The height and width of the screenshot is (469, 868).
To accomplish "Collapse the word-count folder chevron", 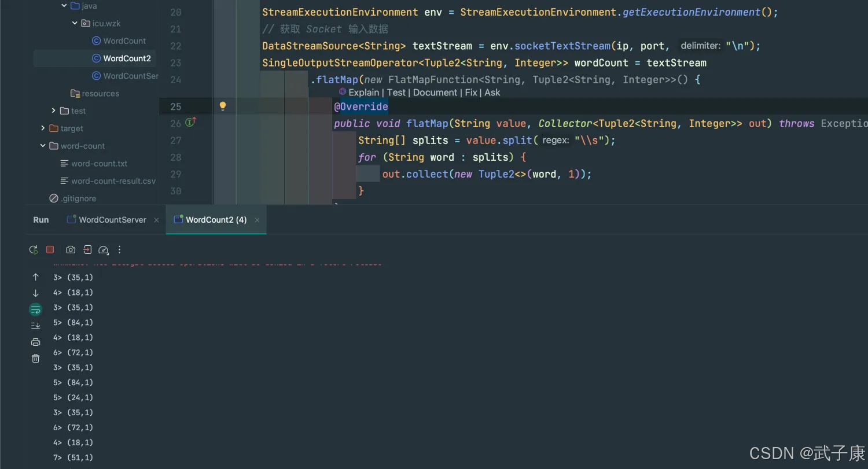I will pos(43,146).
